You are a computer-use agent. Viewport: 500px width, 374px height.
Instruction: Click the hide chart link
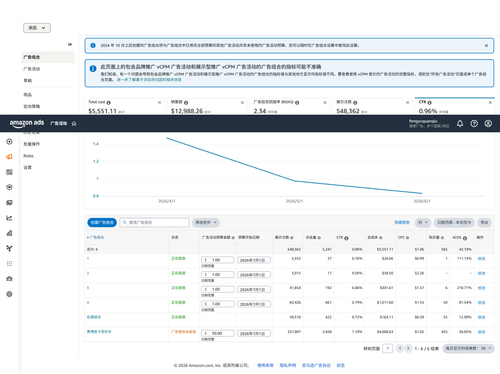402,222
